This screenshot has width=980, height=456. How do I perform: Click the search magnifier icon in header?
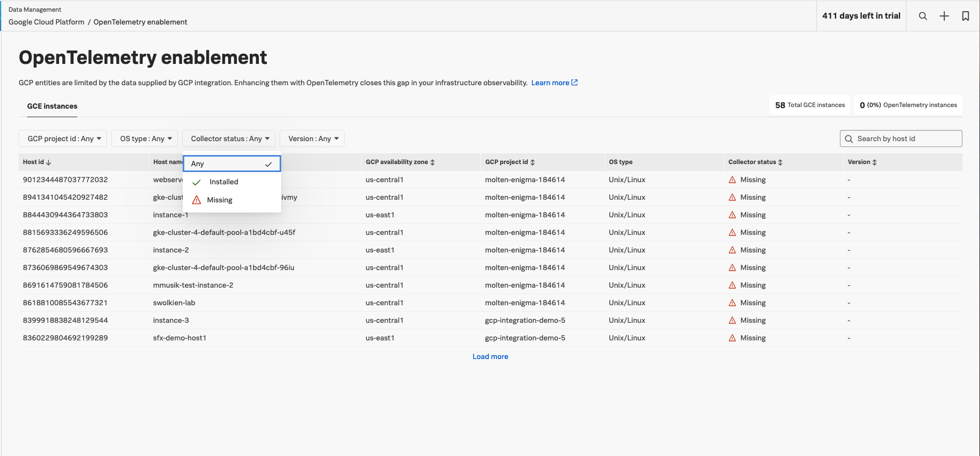(x=923, y=16)
